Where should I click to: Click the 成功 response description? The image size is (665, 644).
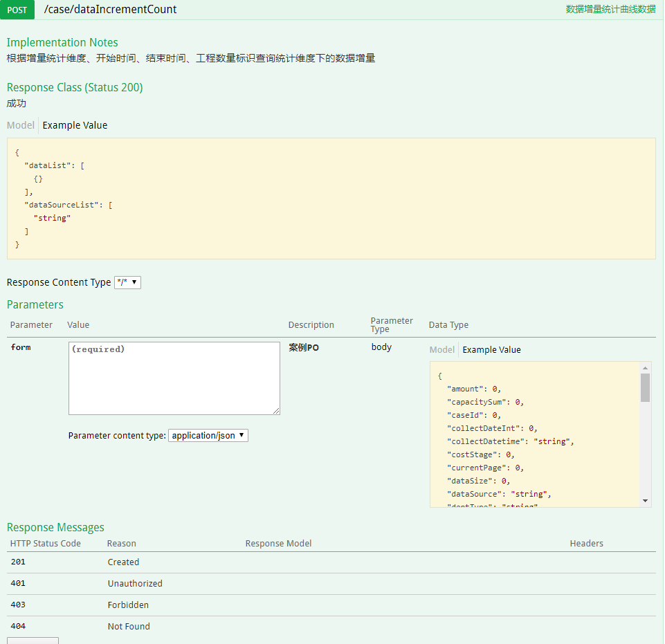17,103
